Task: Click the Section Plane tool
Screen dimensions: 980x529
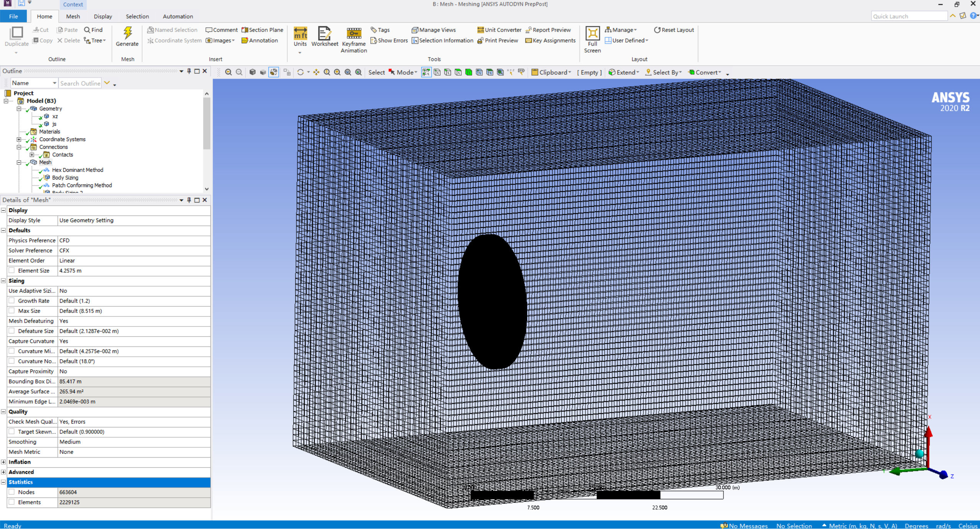Action: (263, 30)
